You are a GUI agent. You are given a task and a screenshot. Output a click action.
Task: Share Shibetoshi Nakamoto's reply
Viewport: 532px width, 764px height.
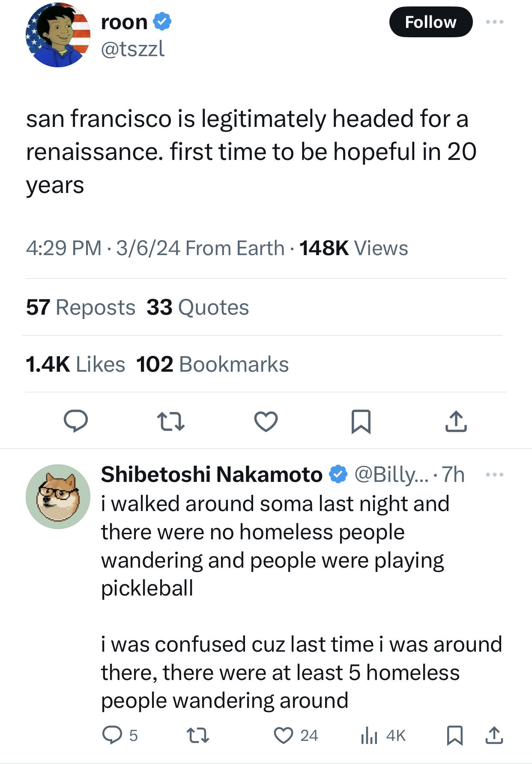pos(494,735)
